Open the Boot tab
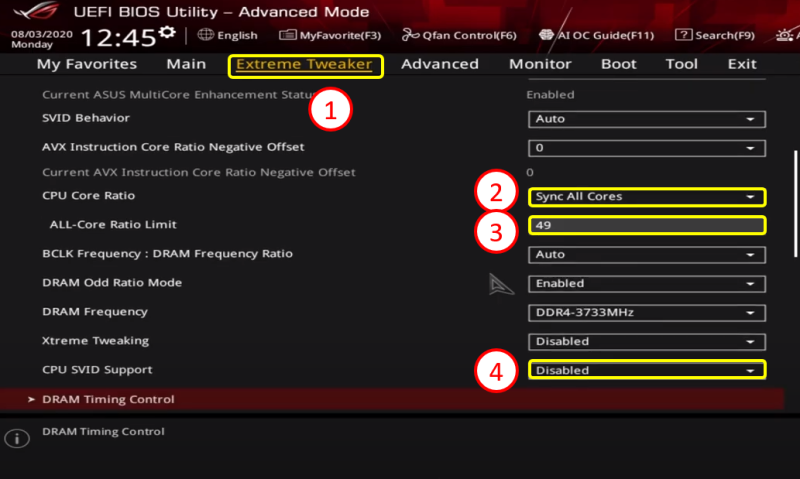Image resolution: width=800 pixels, height=479 pixels. pos(619,64)
